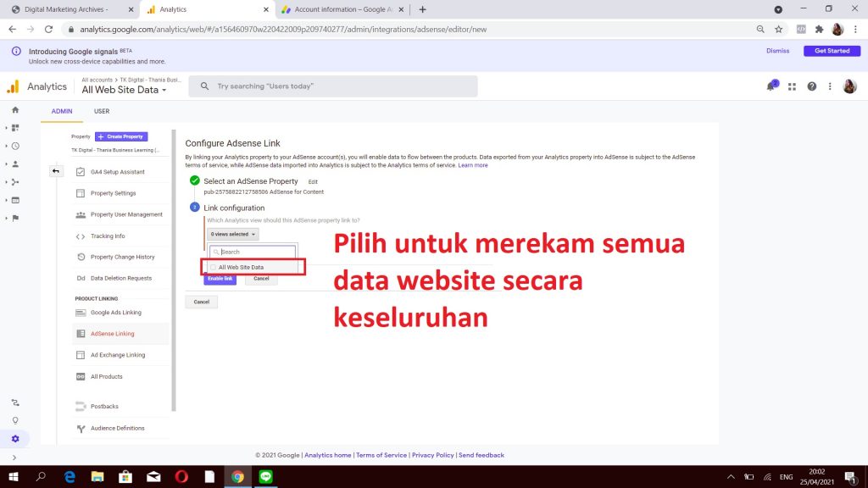This screenshot has width=868, height=488.
Task: Open the Audience person icon report
Action: (15, 164)
